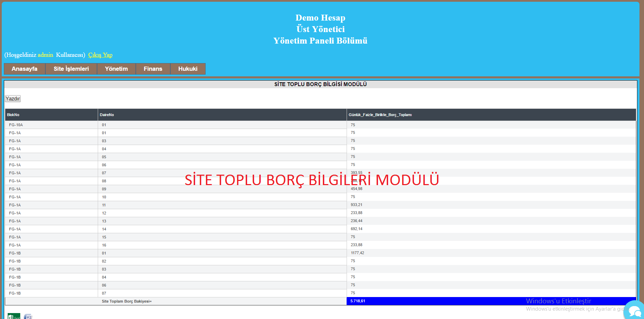Screen dimensions: 644x319
Task: Click the Site Toplam Borç Bakiyesi label
Action: pos(127,301)
